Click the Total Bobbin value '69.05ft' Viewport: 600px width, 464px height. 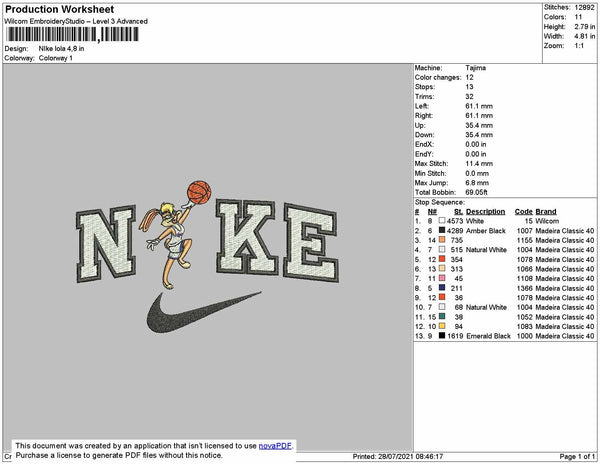(476, 192)
